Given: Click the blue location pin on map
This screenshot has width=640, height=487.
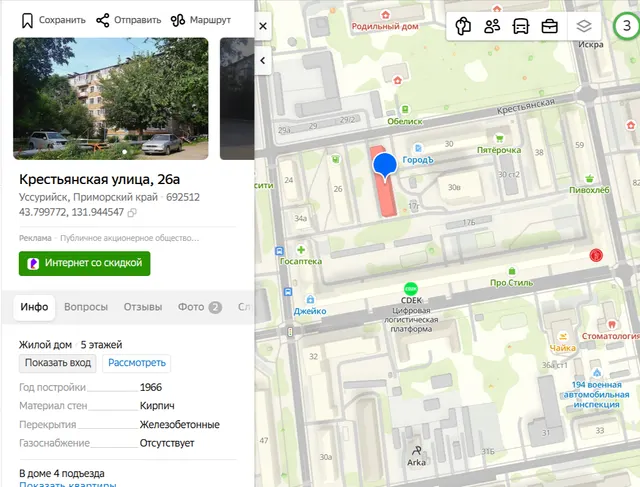Looking at the screenshot, I should 385,166.
